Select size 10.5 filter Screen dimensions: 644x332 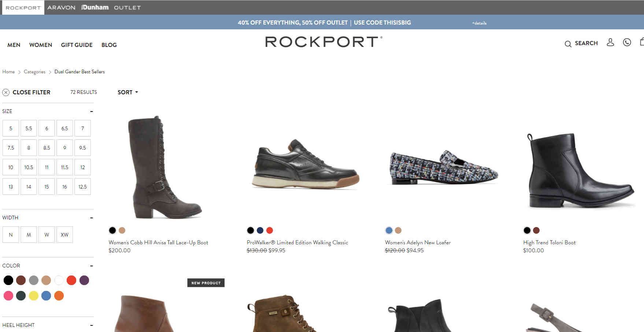tap(29, 167)
